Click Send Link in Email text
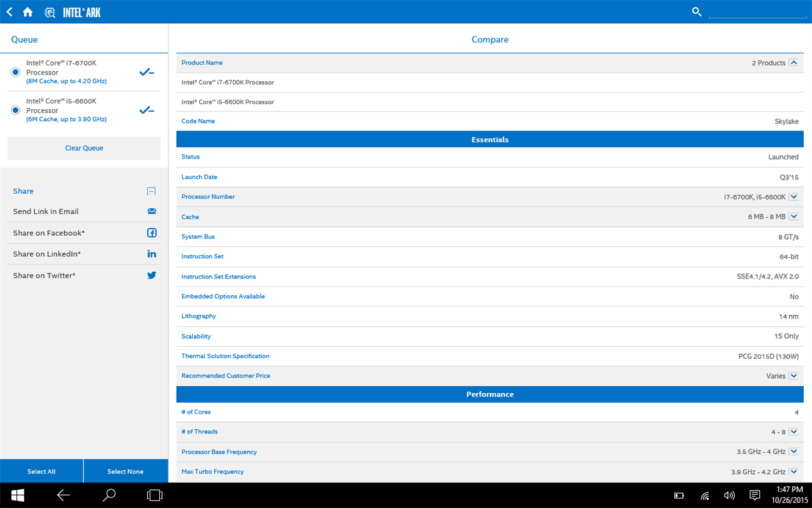 coord(46,212)
